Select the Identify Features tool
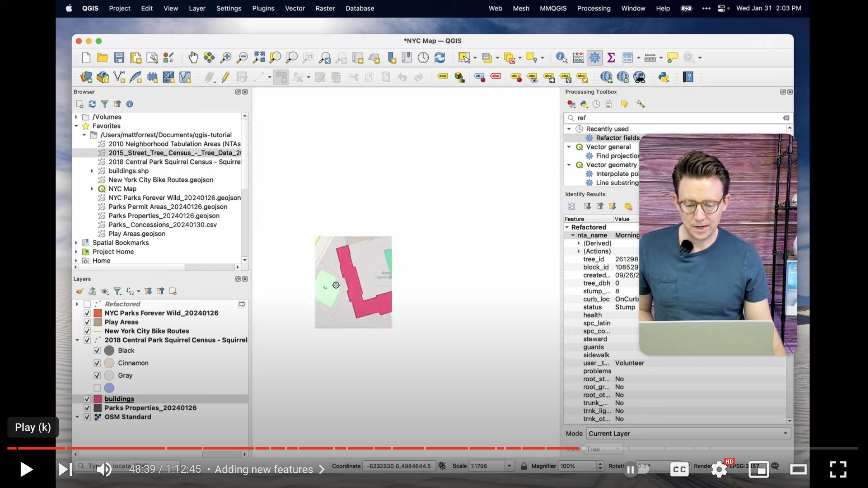Viewport: 868px width, 488px height. click(x=562, y=57)
